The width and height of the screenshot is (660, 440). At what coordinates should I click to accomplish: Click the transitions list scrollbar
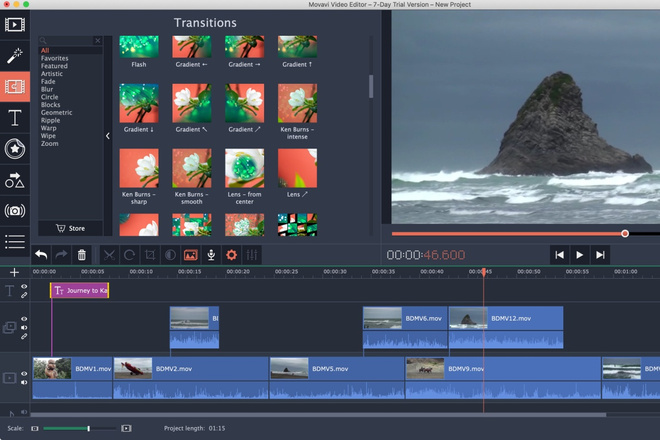tap(371, 86)
